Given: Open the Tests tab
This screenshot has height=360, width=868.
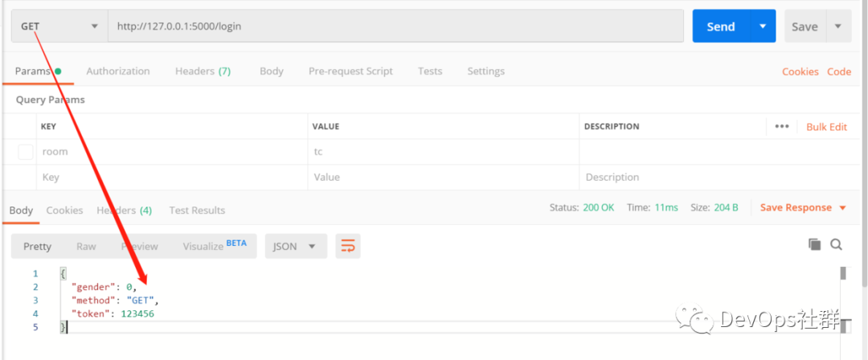Looking at the screenshot, I should pos(430,71).
